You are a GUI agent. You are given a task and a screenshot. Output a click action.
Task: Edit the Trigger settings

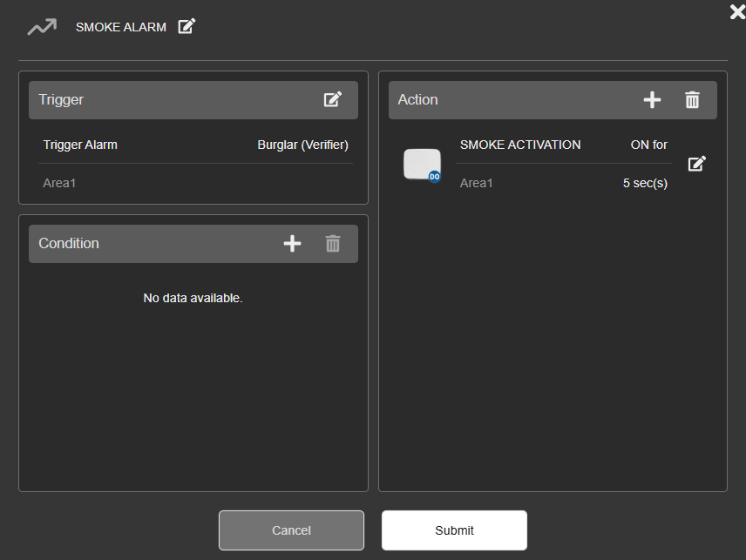(333, 99)
